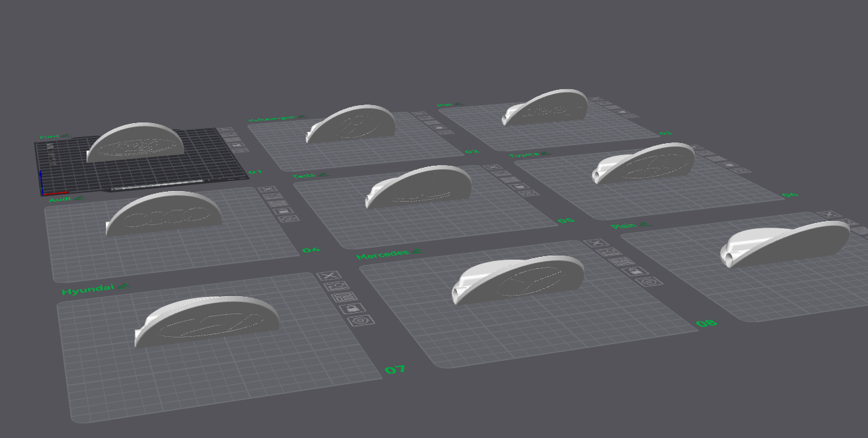The image size is (868, 438).
Task: Edit the Hyundai plate name
Action: [x=125, y=287]
